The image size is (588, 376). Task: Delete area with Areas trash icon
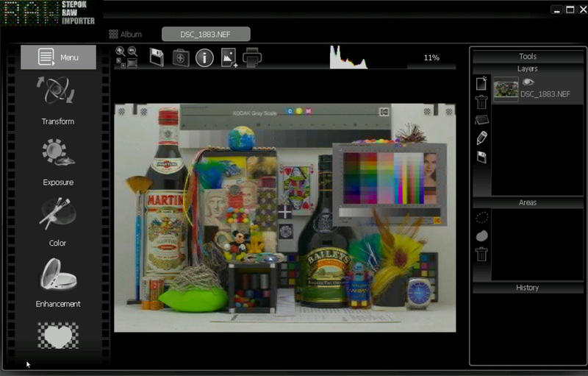point(482,254)
